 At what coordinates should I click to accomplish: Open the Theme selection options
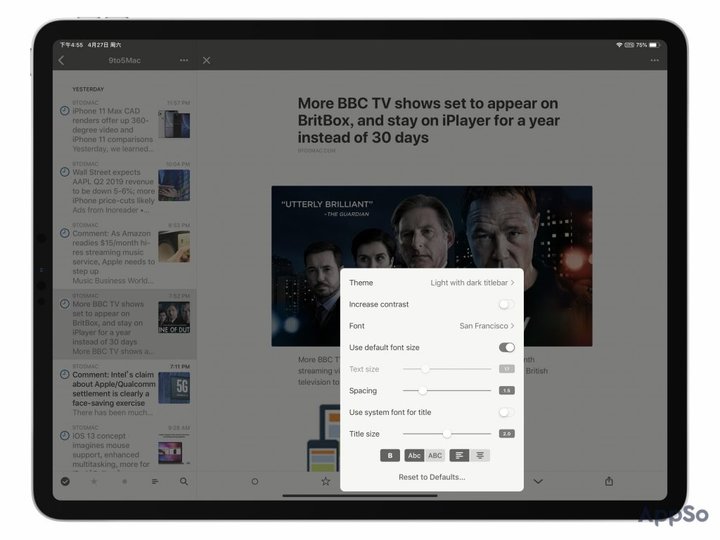coord(472,283)
